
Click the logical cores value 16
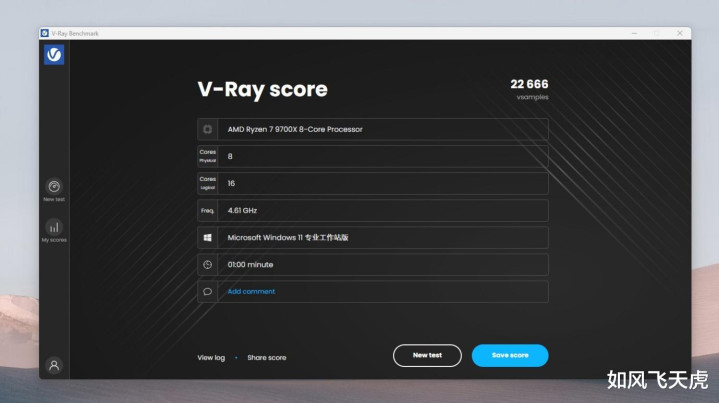click(231, 183)
